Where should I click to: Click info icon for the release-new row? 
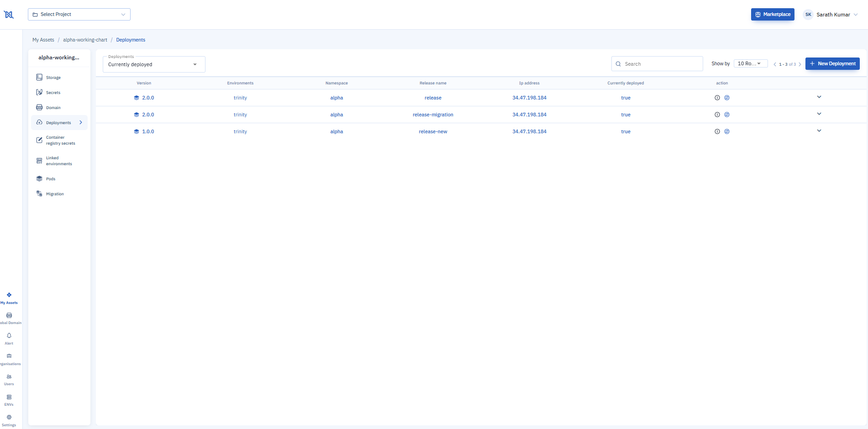717,131
